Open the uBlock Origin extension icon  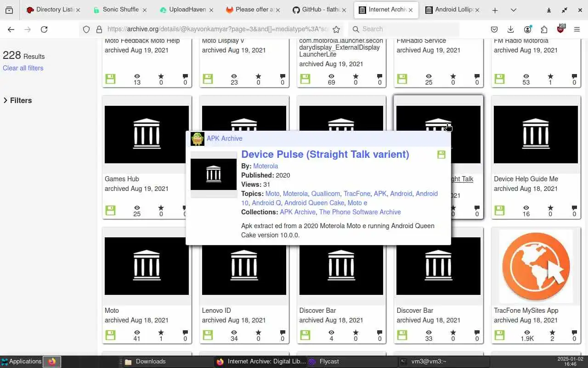pyautogui.click(x=560, y=29)
